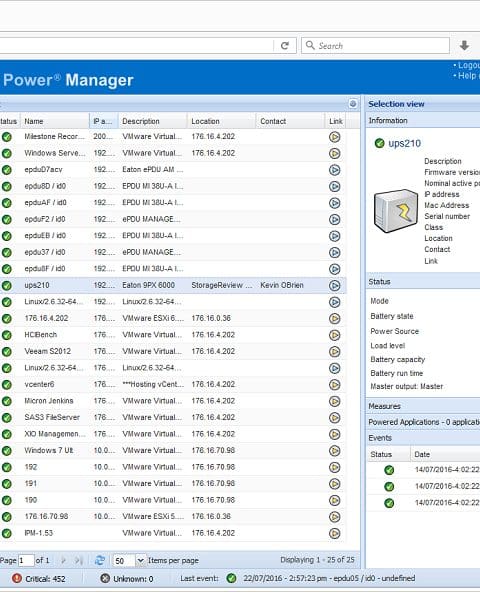Image resolution: width=480 pixels, height=592 pixels.
Task: Click the Critical: 452 status icon
Action: pyautogui.click(x=17, y=578)
